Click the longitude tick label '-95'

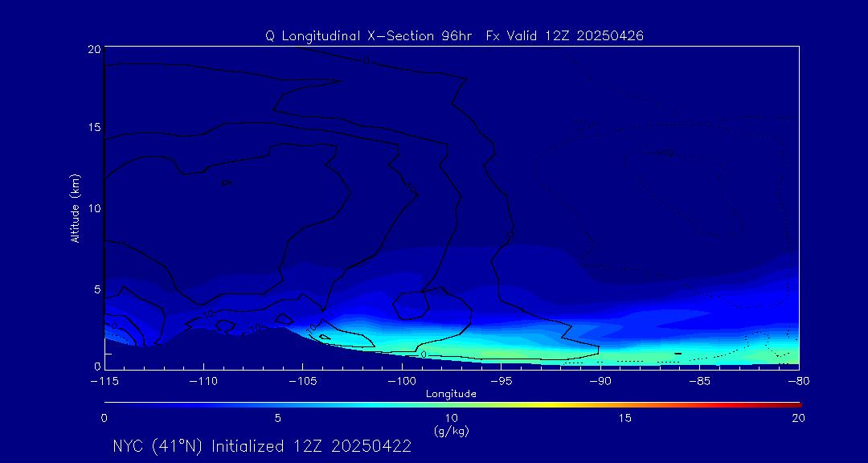tap(501, 382)
